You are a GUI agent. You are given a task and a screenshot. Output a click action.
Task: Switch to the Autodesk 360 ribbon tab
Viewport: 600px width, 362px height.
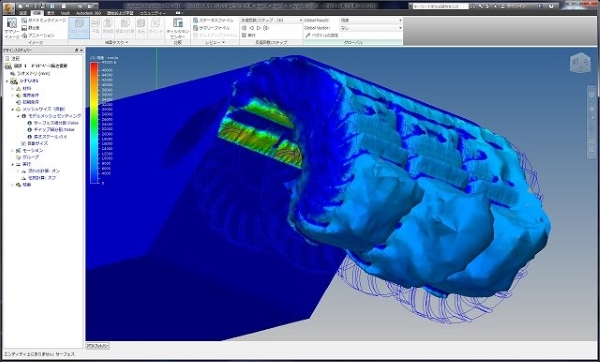click(x=88, y=13)
